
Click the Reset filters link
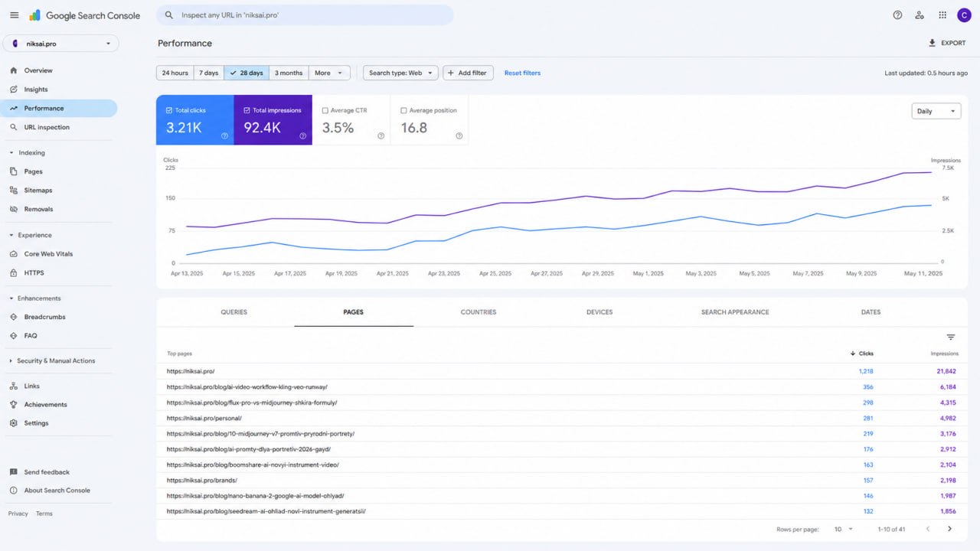pyautogui.click(x=522, y=73)
